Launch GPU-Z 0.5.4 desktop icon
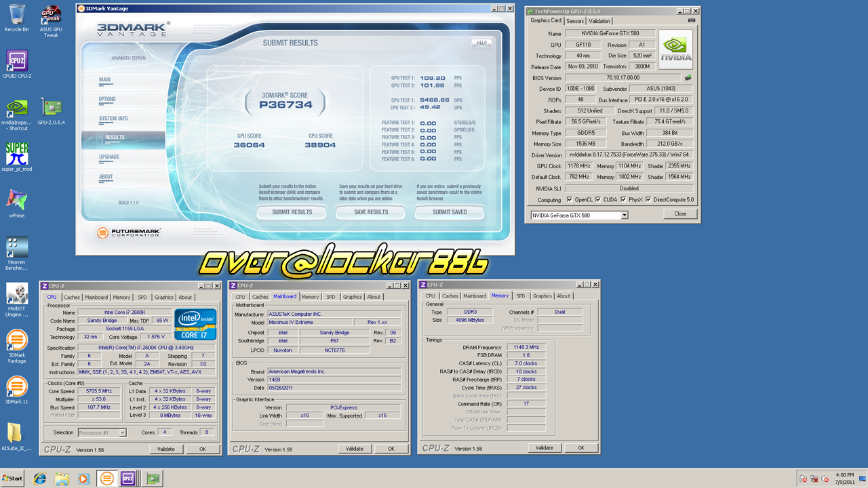The width and height of the screenshot is (868, 488). pyautogui.click(x=51, y=110)
